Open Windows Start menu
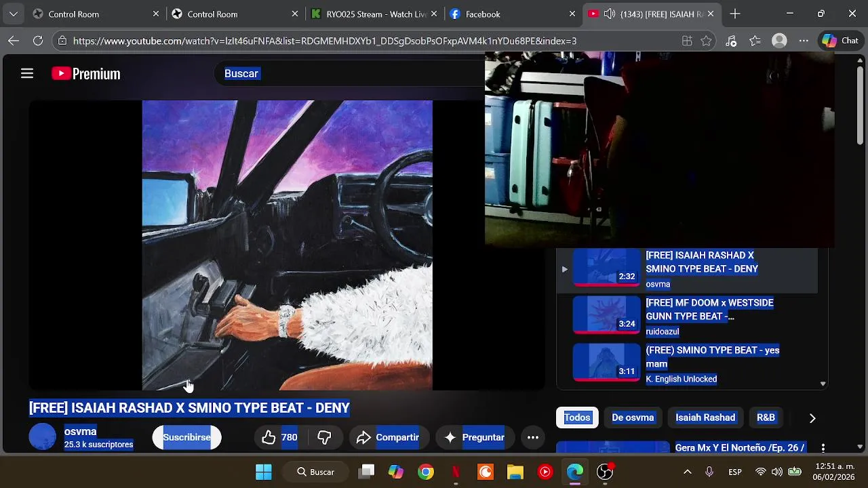 pos(264,472)
